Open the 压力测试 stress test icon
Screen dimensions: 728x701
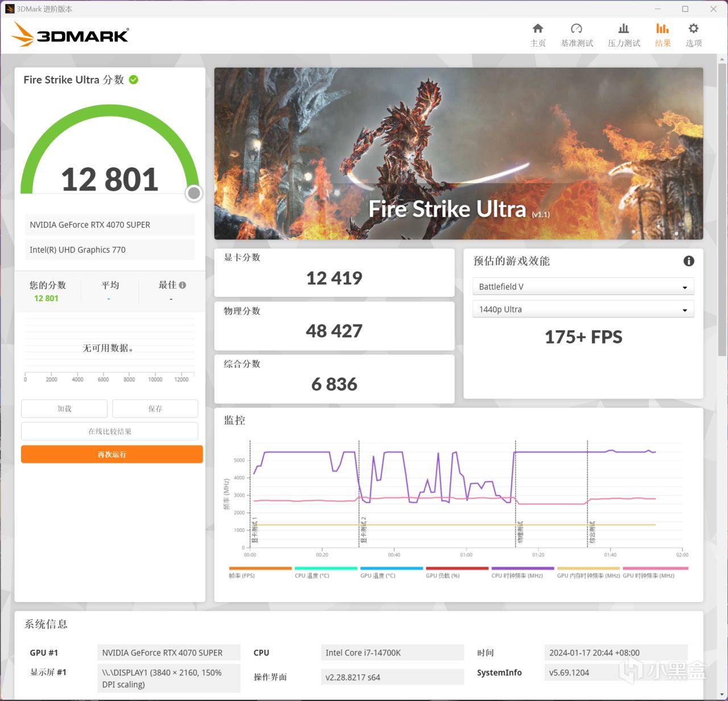(623, 34)
